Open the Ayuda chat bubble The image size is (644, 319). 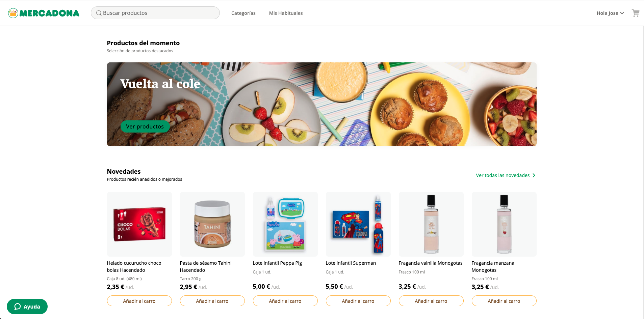[x=27, y=307]
